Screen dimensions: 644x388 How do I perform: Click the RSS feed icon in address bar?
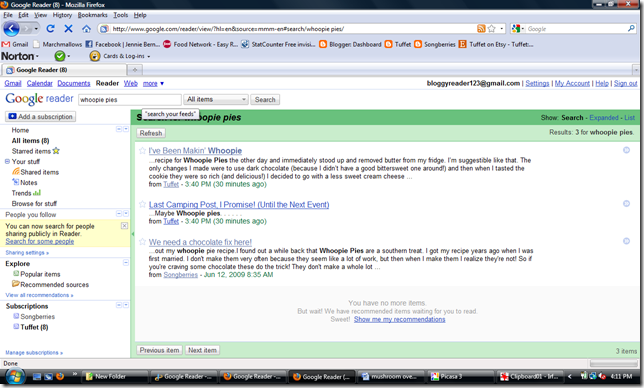(x=481, y=28)
